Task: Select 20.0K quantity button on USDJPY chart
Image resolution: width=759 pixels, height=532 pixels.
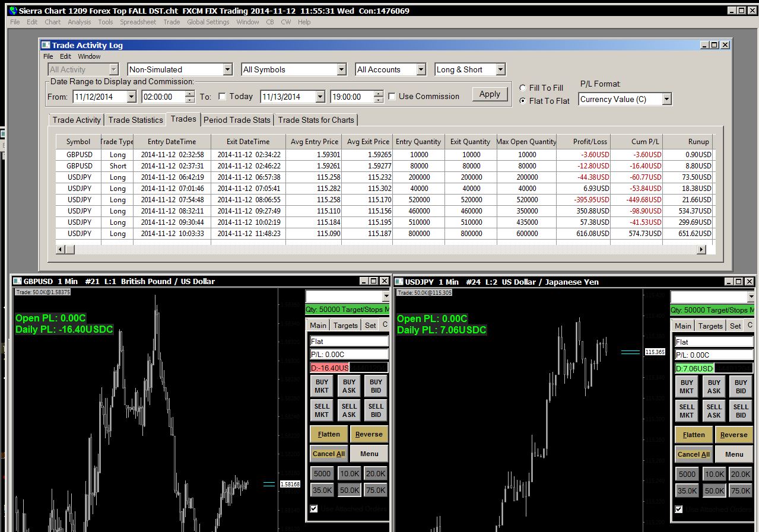Action: [x=740, y=474]
